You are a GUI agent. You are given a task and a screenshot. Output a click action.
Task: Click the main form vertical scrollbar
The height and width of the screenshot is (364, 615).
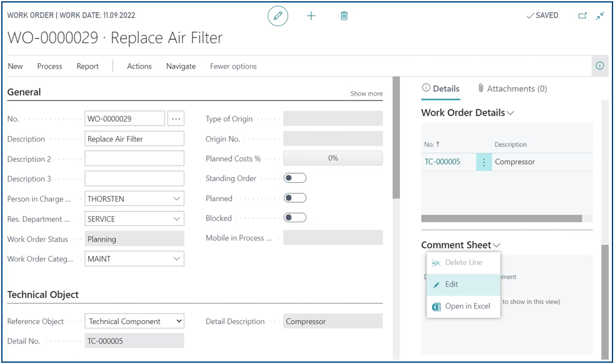(396, 138)
